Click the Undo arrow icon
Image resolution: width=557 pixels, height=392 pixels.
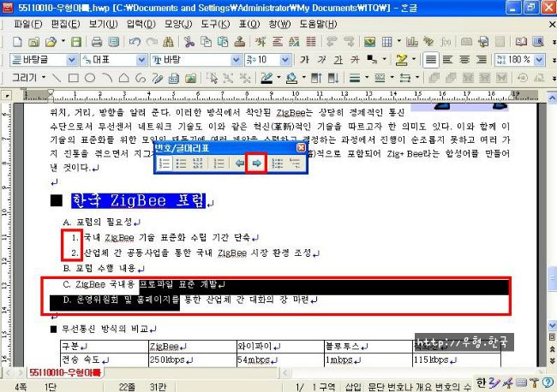point(135,42)
